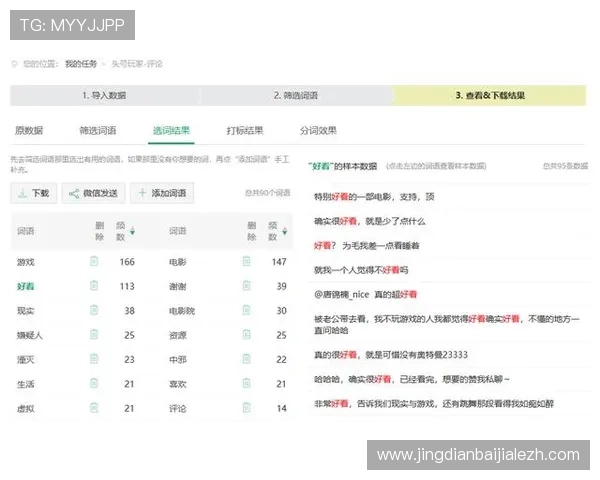The width and height of the screenshot is (600, 480).
Task: Select the word 谢谢 in list
Action: point(178,287)
